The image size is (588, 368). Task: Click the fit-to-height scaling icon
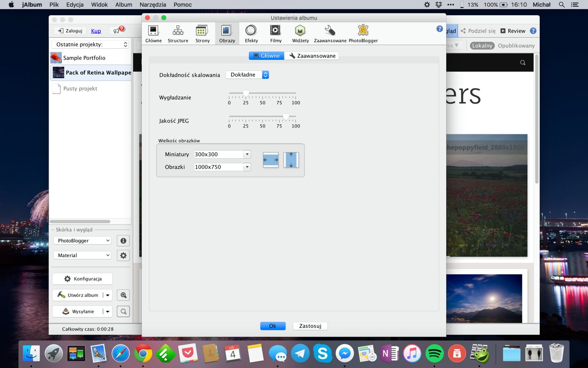coord(291,160)
